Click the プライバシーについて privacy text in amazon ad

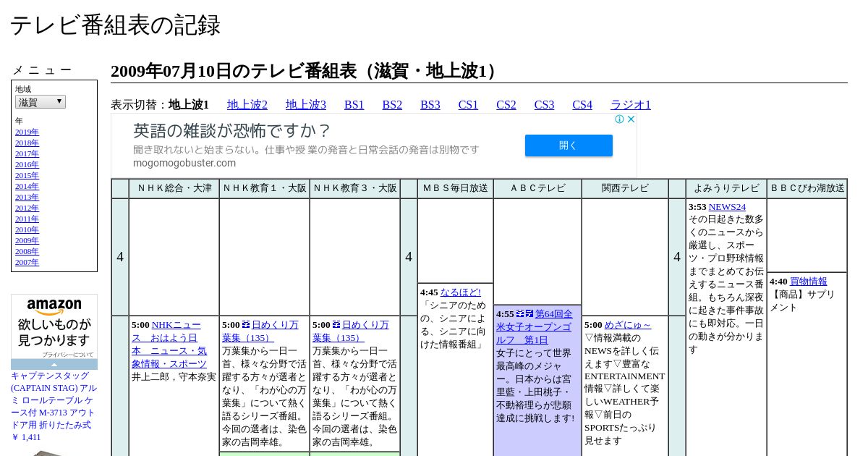67,355
